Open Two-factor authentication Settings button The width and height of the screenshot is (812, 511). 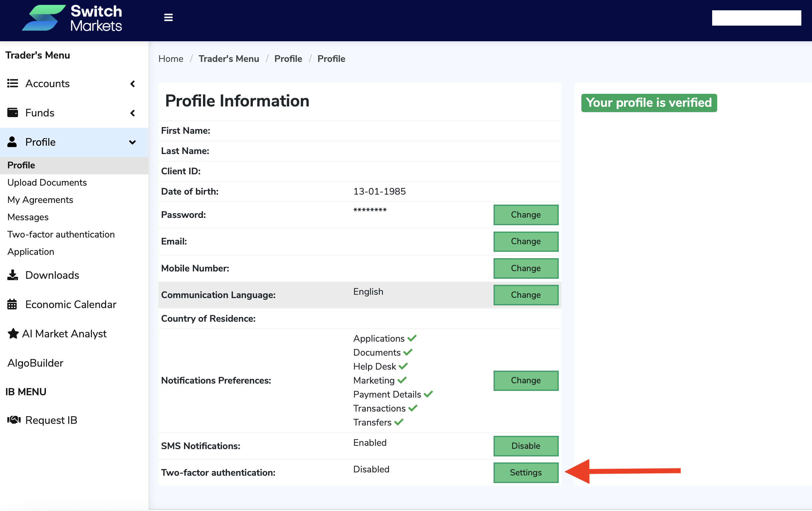click(525, 472)
